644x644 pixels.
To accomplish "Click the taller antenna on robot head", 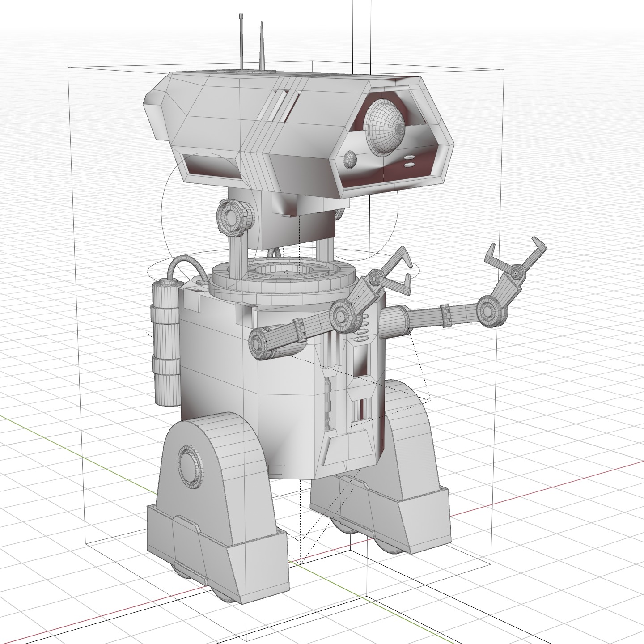I will [x=242, y=42].
